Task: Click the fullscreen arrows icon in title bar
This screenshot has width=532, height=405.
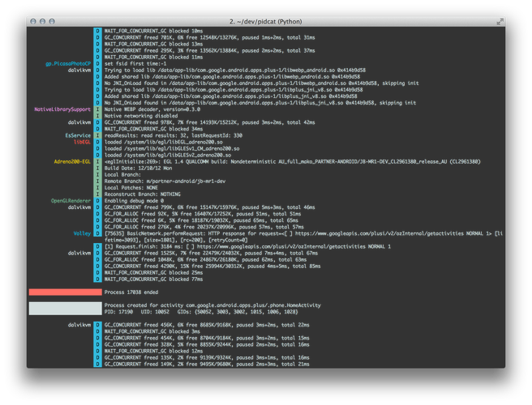Action: tap(500, 22)
